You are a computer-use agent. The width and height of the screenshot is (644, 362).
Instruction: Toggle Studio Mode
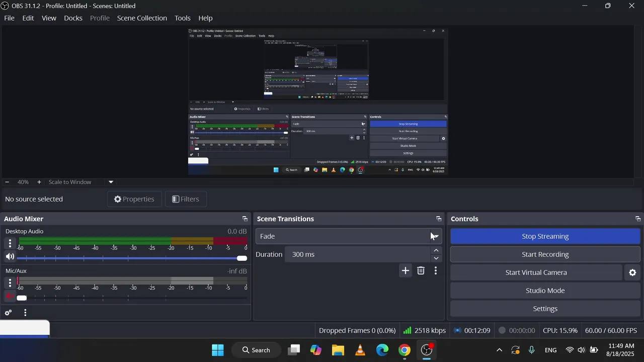[545, 291]
